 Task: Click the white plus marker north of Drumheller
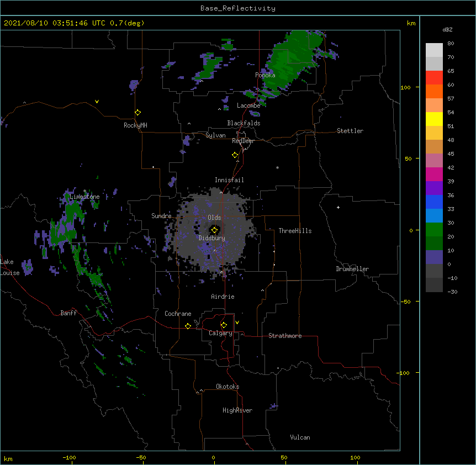[338, 207]
